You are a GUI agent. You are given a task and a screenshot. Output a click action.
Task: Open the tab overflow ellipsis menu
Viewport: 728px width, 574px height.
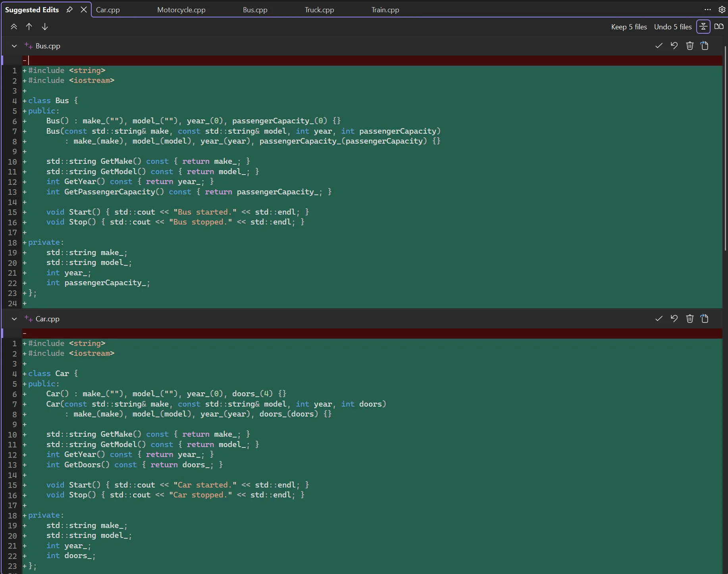tap(708, 10)
